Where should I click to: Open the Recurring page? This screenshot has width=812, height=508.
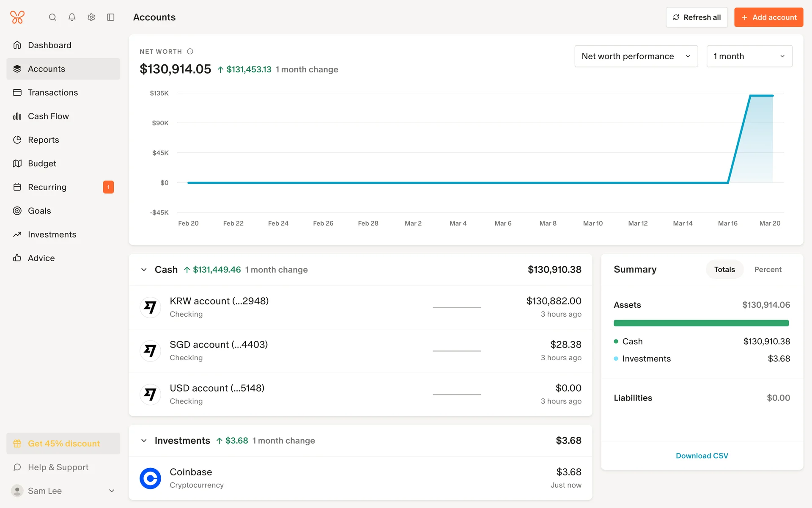(x=47, y=187)
